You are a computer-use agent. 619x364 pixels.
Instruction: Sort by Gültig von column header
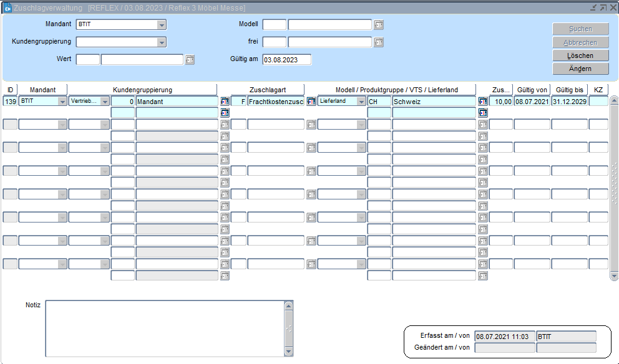point(532,90)
